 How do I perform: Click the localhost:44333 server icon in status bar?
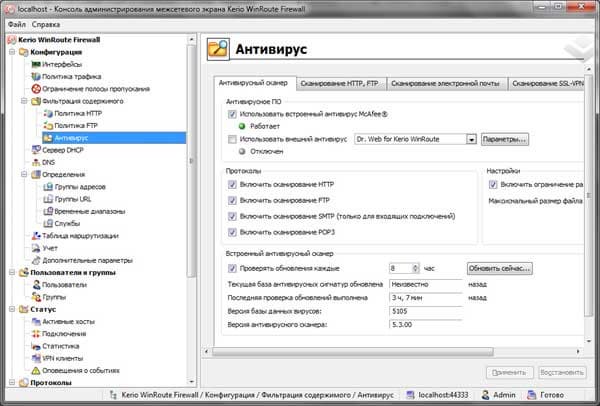(x=410, y=395)
